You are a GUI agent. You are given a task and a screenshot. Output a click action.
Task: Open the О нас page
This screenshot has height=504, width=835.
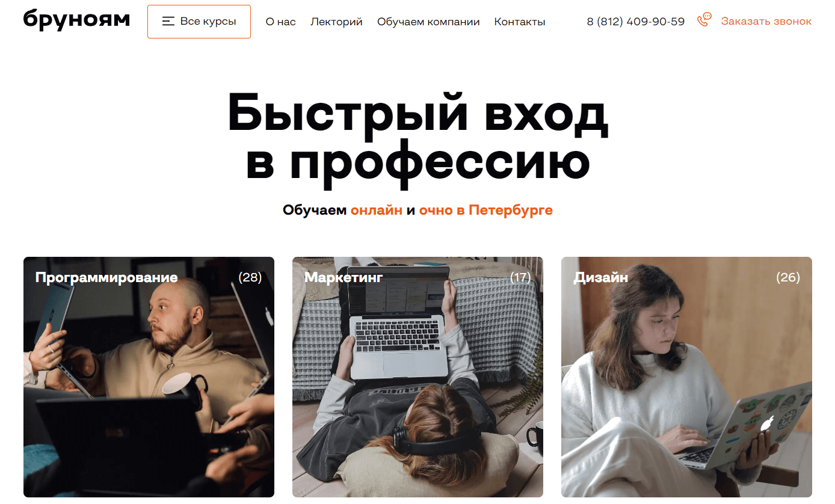[x=281, y=22]
